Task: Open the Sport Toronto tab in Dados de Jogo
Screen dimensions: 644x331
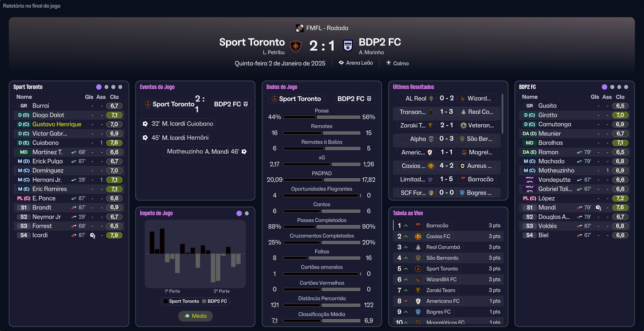Action: tap(296, 99)
